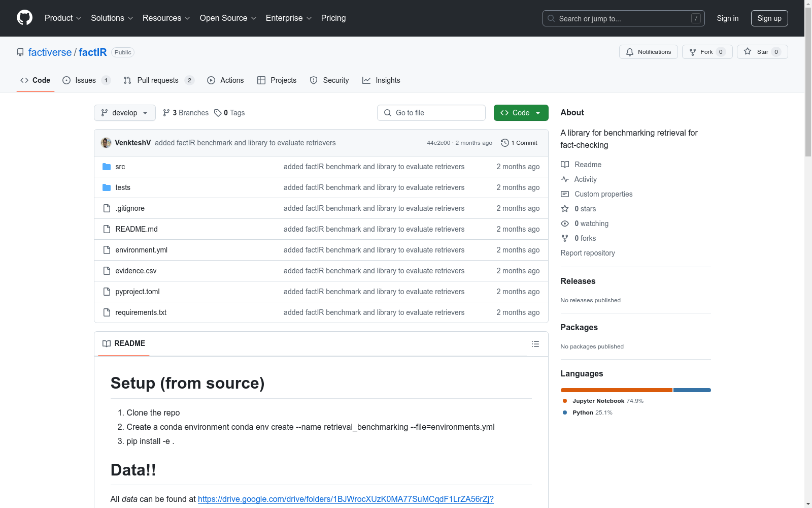
Task: Click the Jupyter Notebook language entry
Action: click(x=603, y=401)
